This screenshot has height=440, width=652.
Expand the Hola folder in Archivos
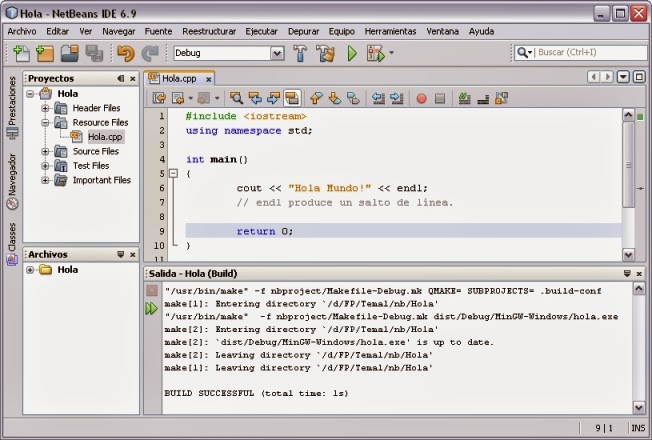[30, 270]
